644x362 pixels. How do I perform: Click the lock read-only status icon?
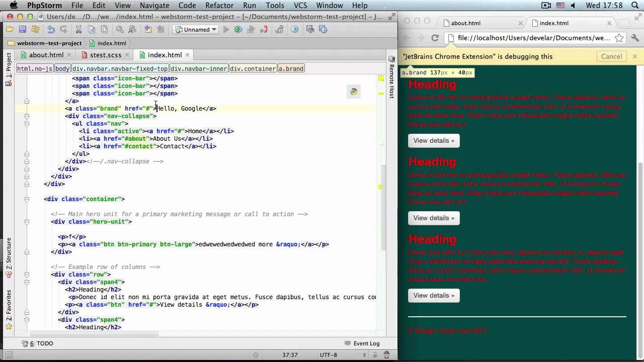375,355
